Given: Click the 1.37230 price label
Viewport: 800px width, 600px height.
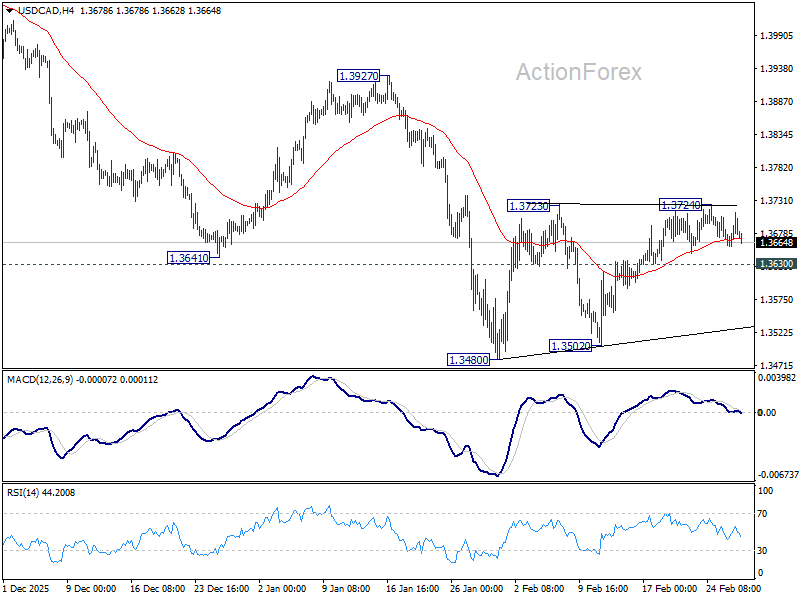Looking at the screenshot, I should coord(529,206).
